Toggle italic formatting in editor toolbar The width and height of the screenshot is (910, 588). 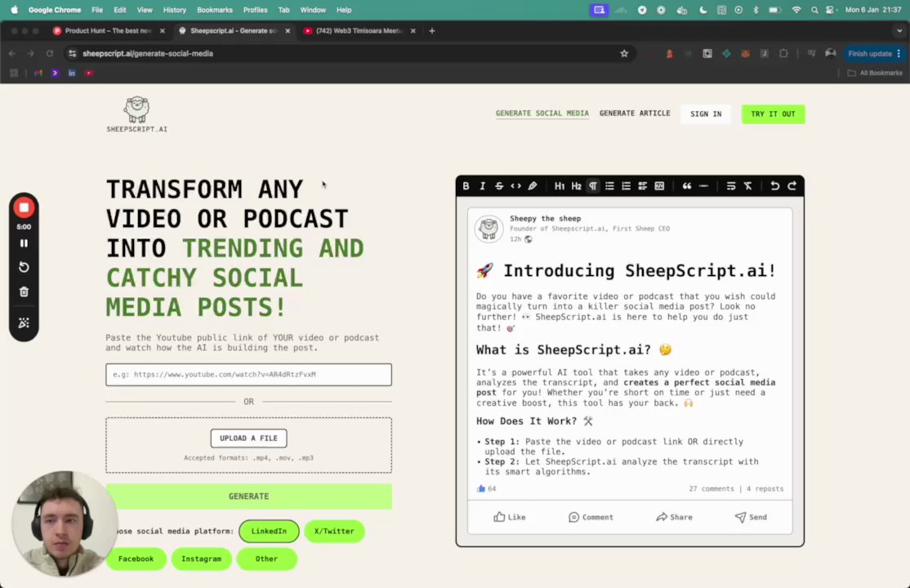point(482,185)
